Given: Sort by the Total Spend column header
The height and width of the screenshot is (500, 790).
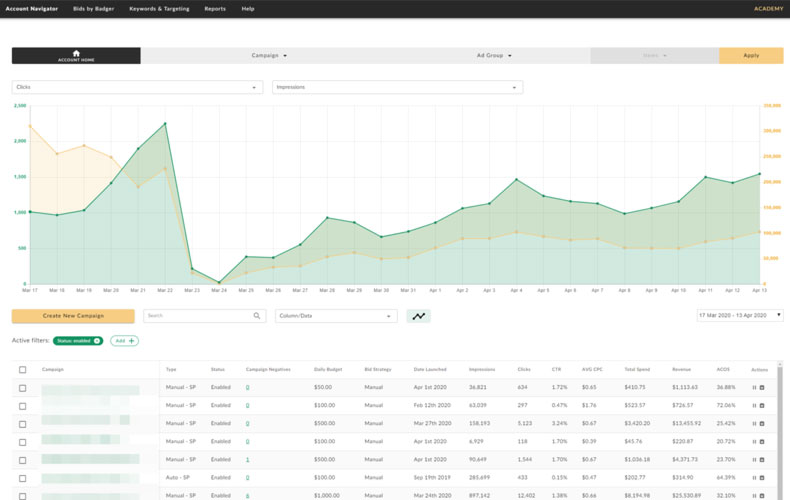Looking at the screenshot, I should (637, 369).
